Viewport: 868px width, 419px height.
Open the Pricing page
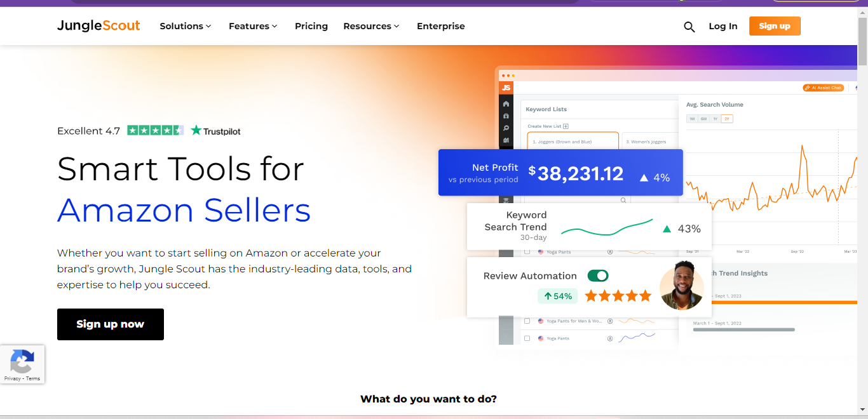[311, 26]
